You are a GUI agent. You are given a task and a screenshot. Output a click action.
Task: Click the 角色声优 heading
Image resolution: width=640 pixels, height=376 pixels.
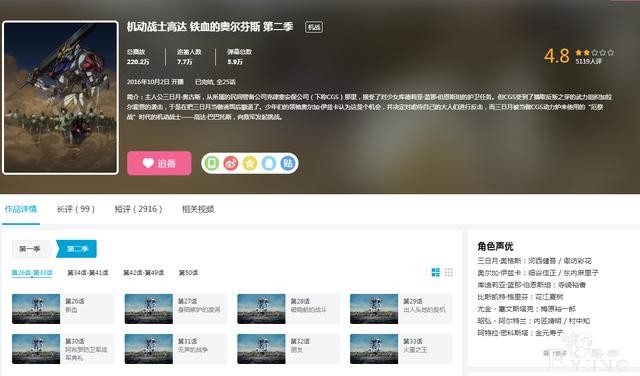pos(495,246)
